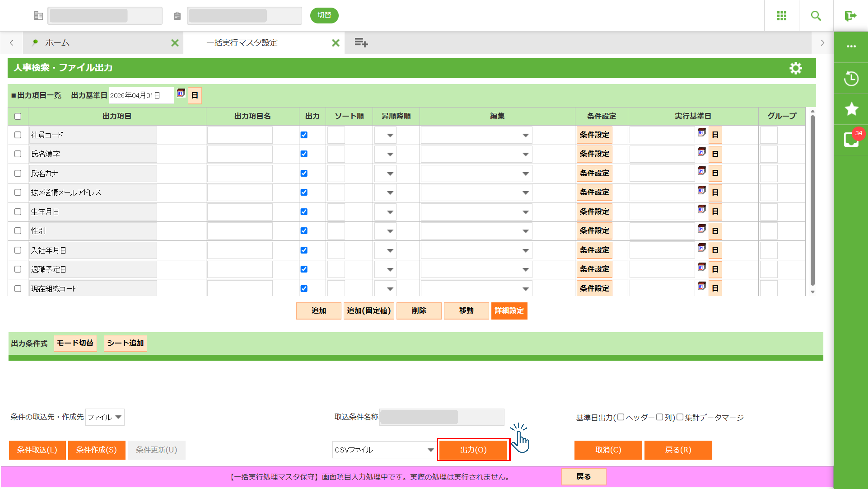Uncheck 出力 for 生年月日
868x489 pixels.
coord(304,212)
